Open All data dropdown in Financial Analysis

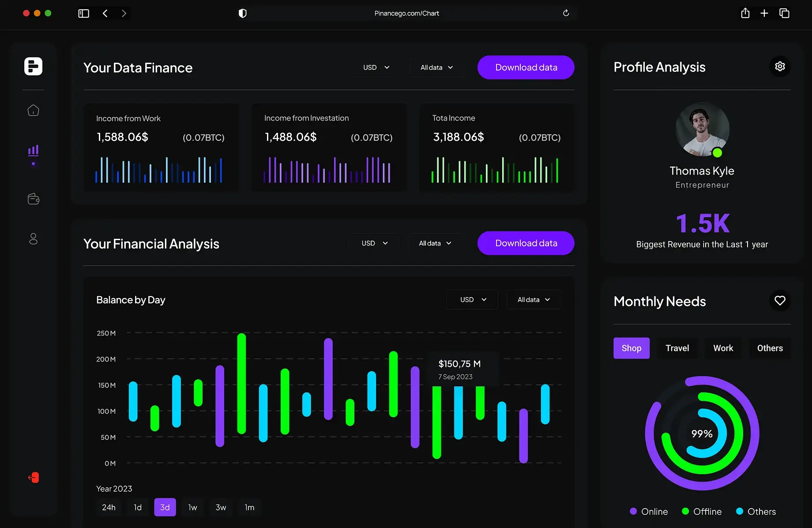point(435,243)
